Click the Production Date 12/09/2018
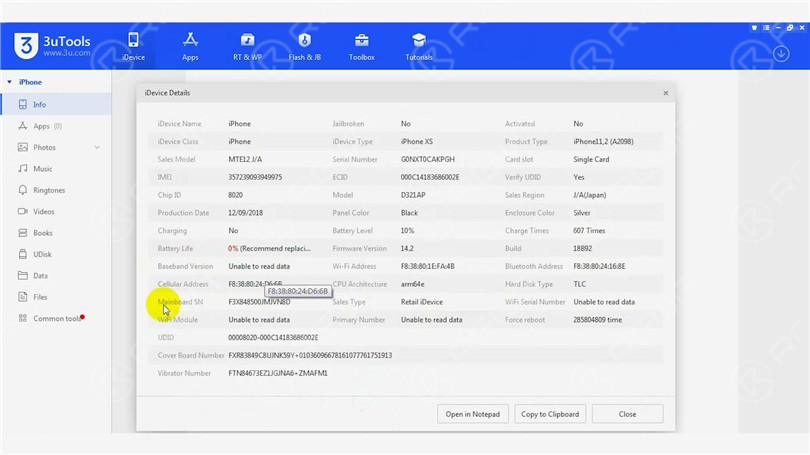810x455 pixels. pyautogui.click(x=245, y=213)
